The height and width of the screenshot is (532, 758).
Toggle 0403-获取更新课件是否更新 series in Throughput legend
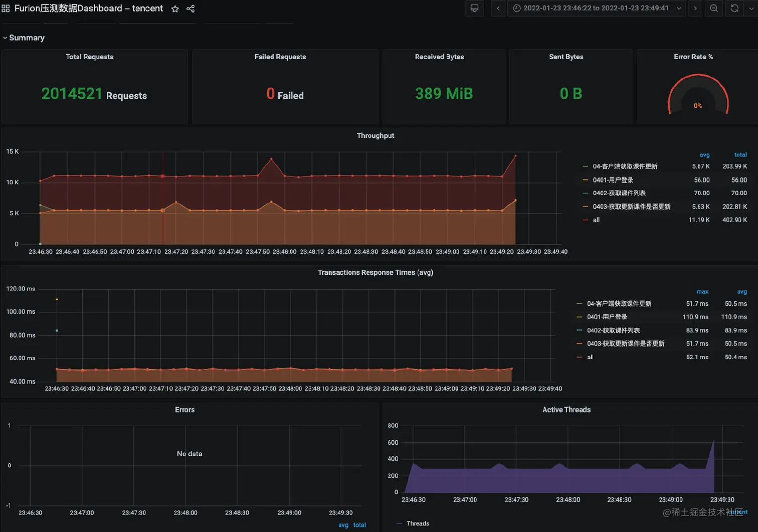(632, 207)
